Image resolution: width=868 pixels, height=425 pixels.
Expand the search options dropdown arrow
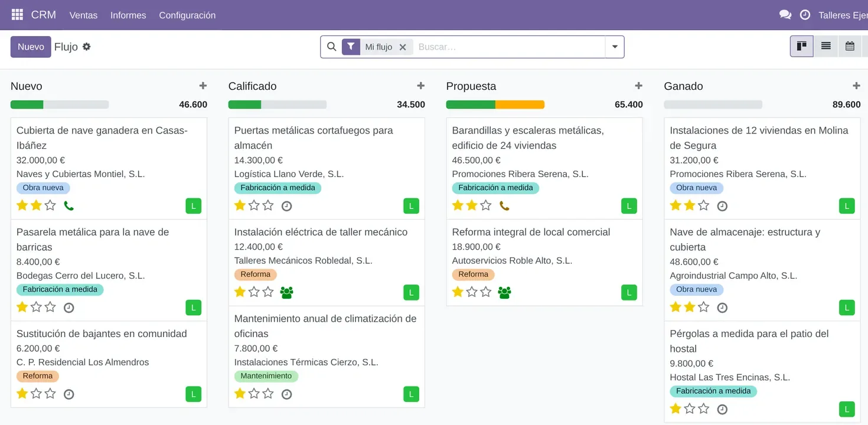pos(615,47)
